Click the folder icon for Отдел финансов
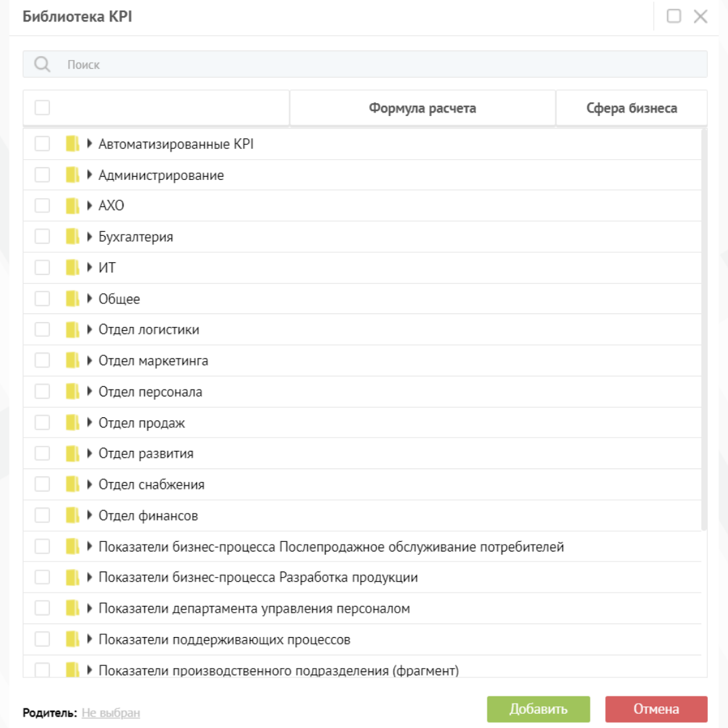728x728 pixels. 72,516
